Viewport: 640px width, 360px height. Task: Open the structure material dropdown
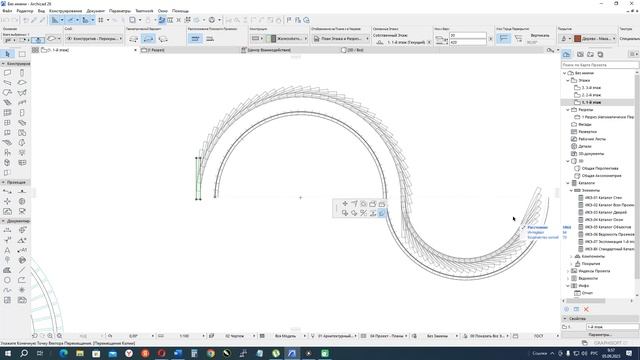pos(287,38)
